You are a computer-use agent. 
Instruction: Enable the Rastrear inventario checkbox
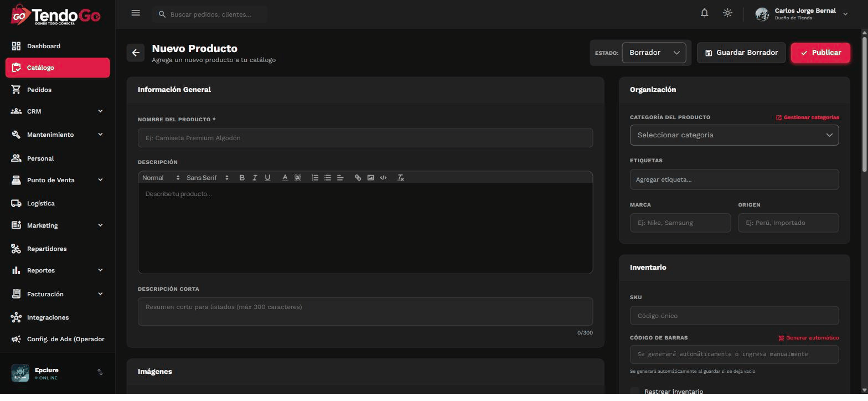pyautogui.click(x=634, y=392)
